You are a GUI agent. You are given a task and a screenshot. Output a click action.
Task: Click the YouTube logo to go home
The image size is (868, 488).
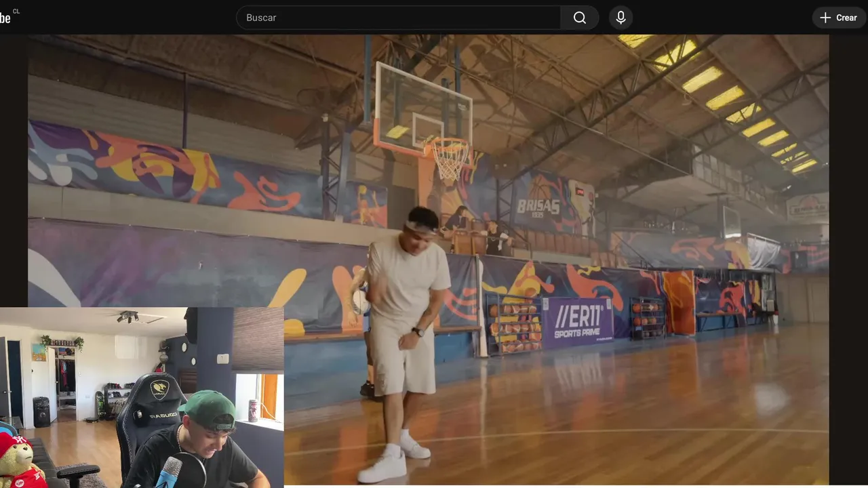(x=9, y=17)
